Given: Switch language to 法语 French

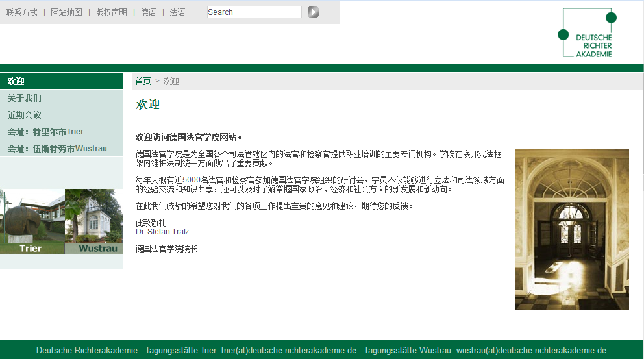Looking at the screenshot, I should click(x=177, y=12).
